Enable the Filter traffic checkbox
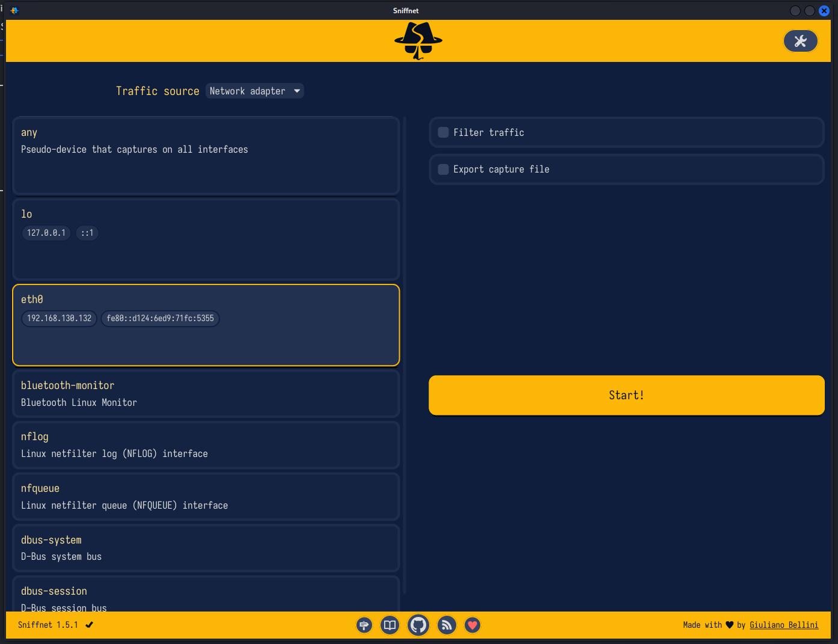Image resolution: width=838 pixels, height=644 pixels. (x=443, y=132)
